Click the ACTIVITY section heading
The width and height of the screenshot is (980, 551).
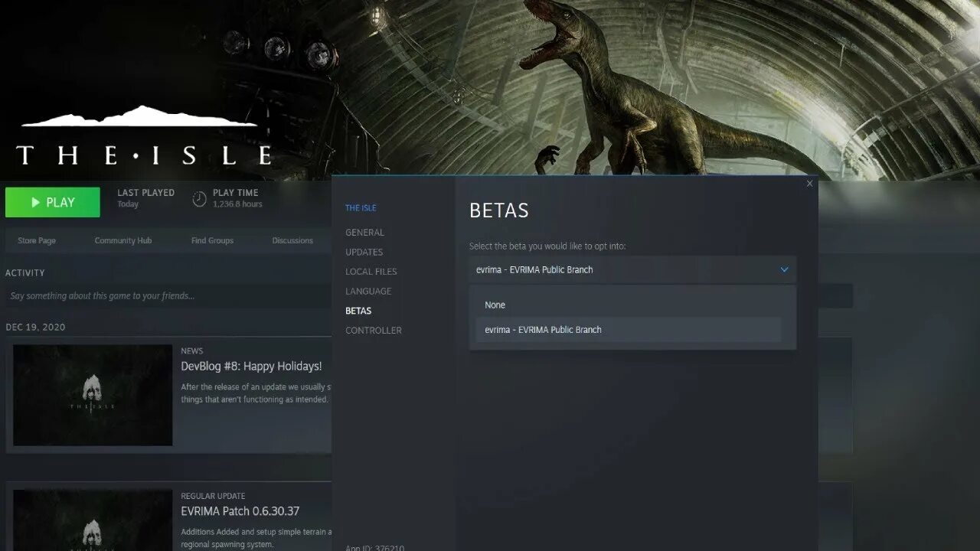click(x=25, y=273)
